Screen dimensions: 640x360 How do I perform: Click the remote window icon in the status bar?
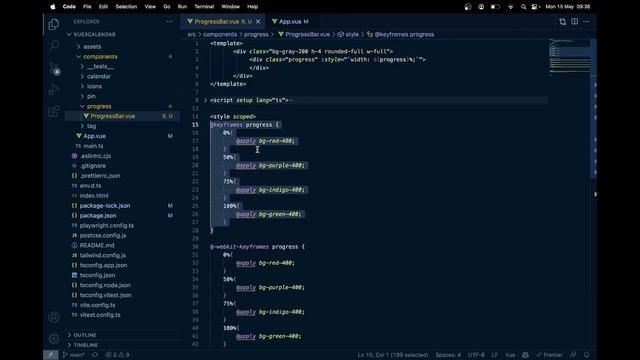point(51,355)
